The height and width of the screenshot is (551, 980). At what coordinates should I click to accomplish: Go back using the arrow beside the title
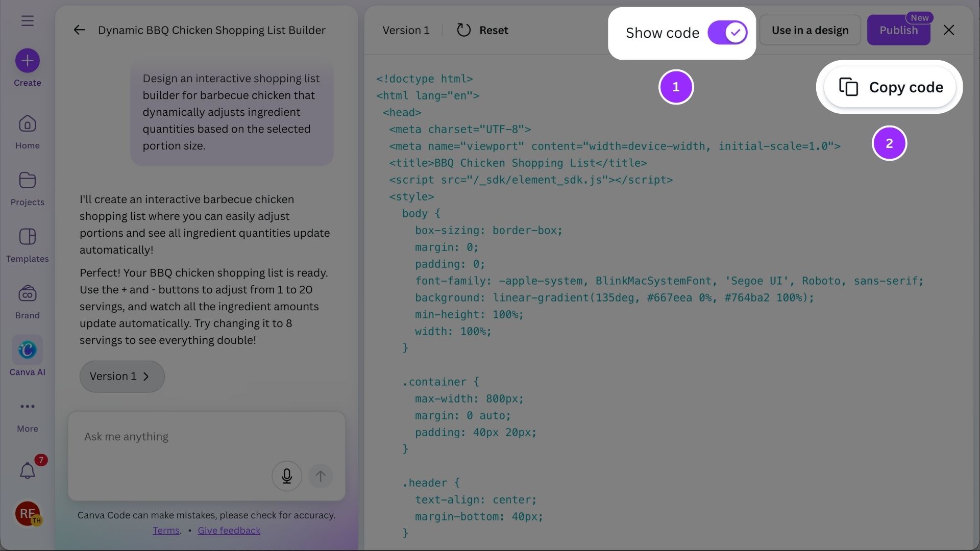[x=79, y=30]
